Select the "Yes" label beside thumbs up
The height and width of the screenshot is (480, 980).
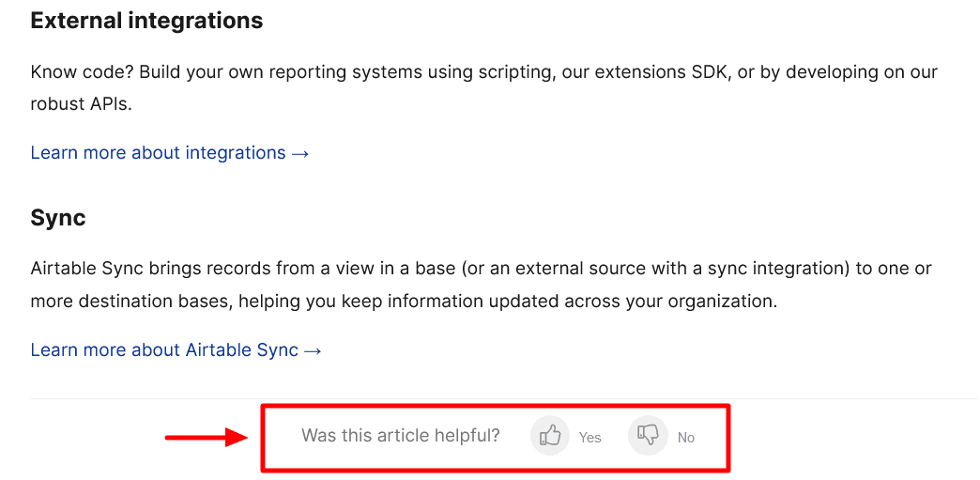click(x=590, y=438)
